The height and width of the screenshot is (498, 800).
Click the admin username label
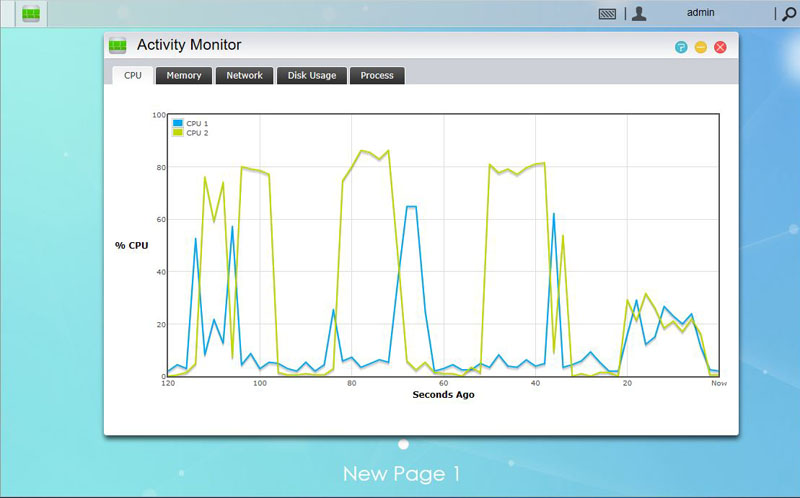click(701, 13)
